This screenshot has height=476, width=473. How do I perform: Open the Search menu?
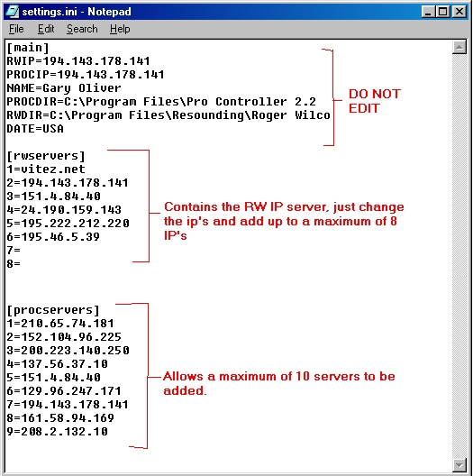tap(82, 29)
